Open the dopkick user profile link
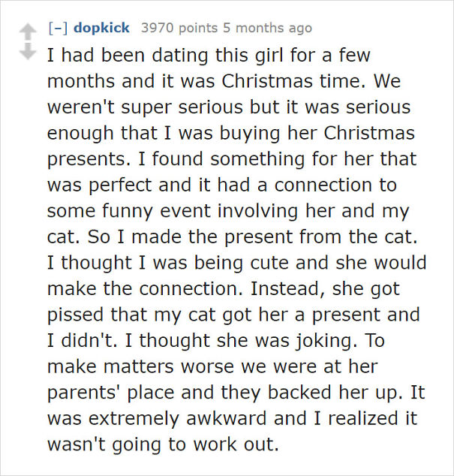Image resolution: width=454 pixels, height=476 pixels. 101,28
